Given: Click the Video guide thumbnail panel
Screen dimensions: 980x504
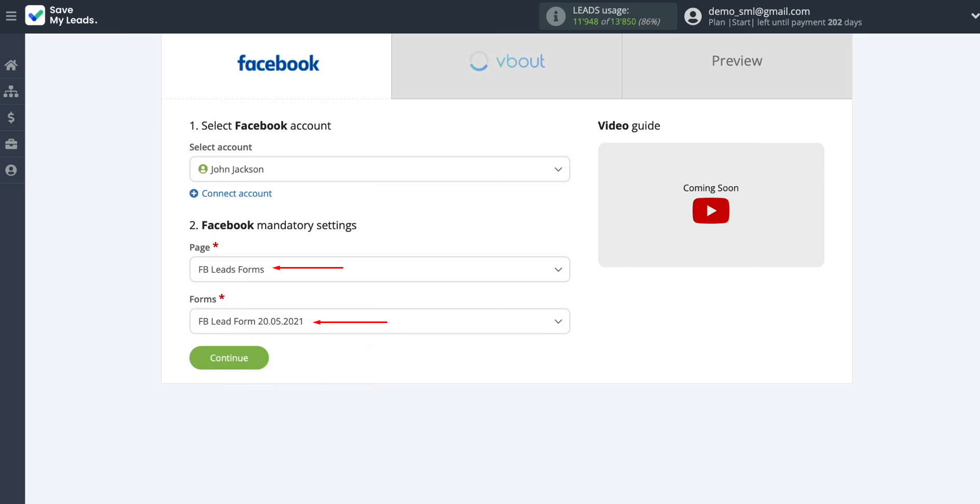Looking at the screenshot, I should coord(711,205).
